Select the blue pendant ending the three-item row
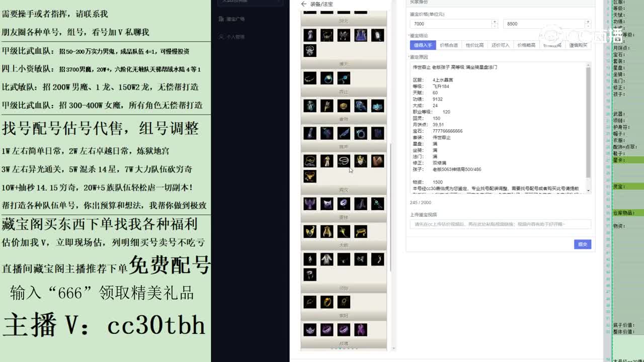The image size is (644, 362). [x=344, y=78]
